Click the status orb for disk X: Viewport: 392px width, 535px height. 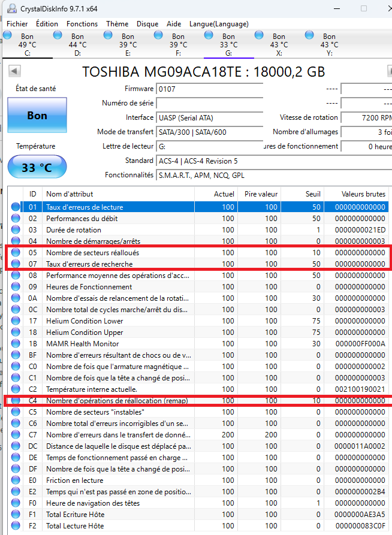pyautogui.click(x=259, y=35)
